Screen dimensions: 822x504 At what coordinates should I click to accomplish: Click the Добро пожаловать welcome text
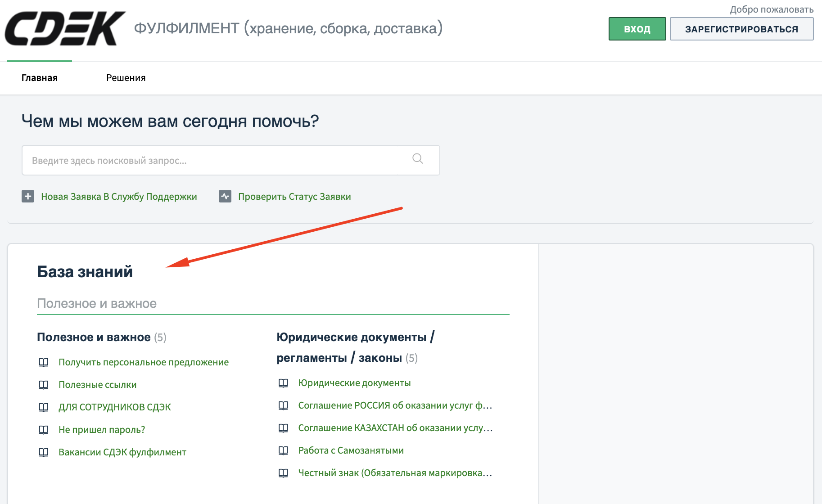(x=772, y=9)
